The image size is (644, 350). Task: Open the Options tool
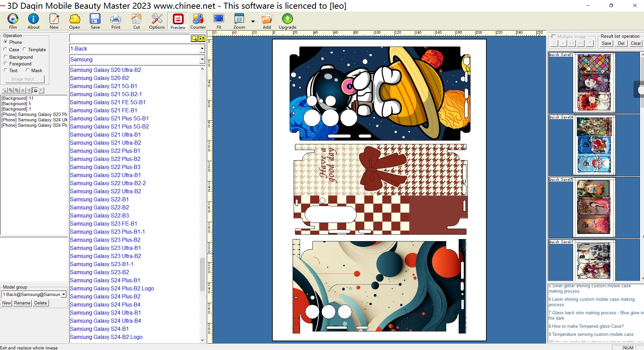click(157, 21)
